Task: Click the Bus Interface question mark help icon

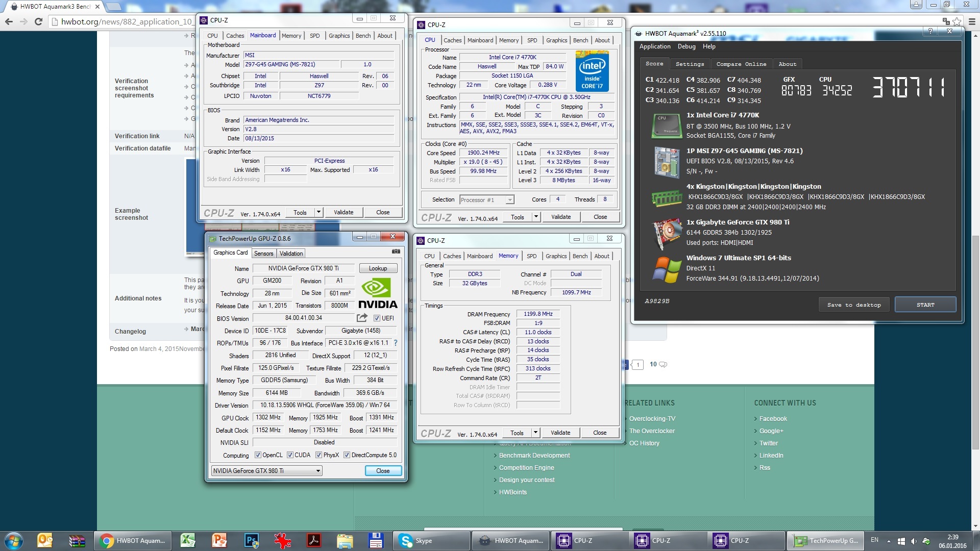Action: (395, 343)
